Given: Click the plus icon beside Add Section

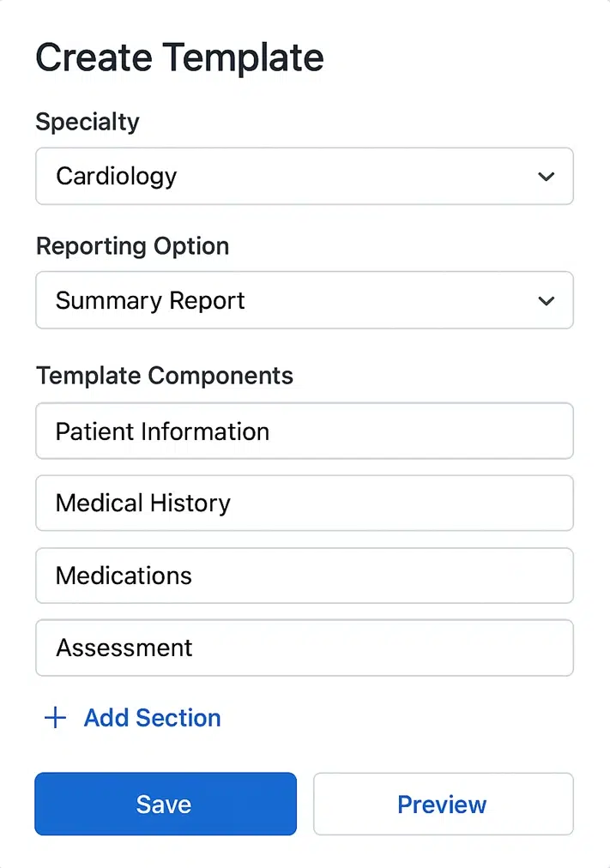Looking at the screenshot, I should pyautogui.click(x=55, y=718).
